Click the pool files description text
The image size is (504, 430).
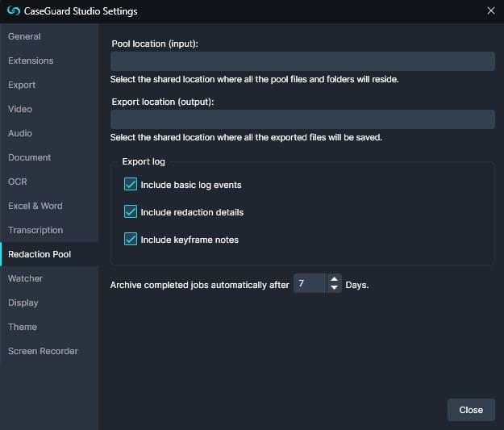coord(254,79)
